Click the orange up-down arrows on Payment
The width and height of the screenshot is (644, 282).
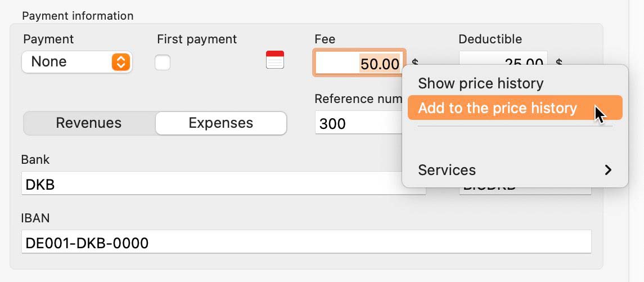coord(121,62)
